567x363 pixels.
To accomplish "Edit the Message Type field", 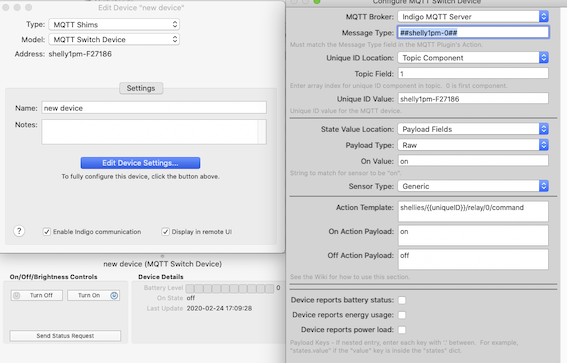I will [473, 33].
